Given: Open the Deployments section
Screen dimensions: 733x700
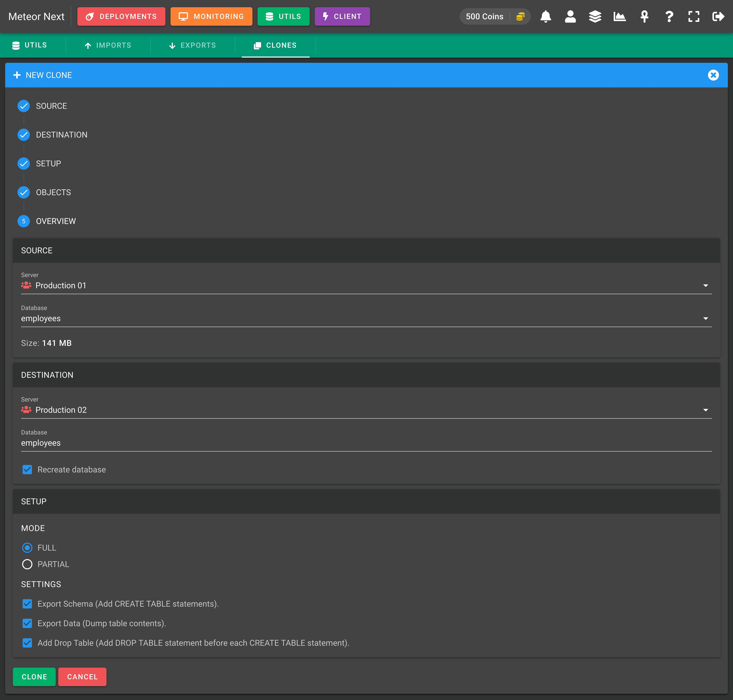Looking at the screenshot, I should (121, 16).
